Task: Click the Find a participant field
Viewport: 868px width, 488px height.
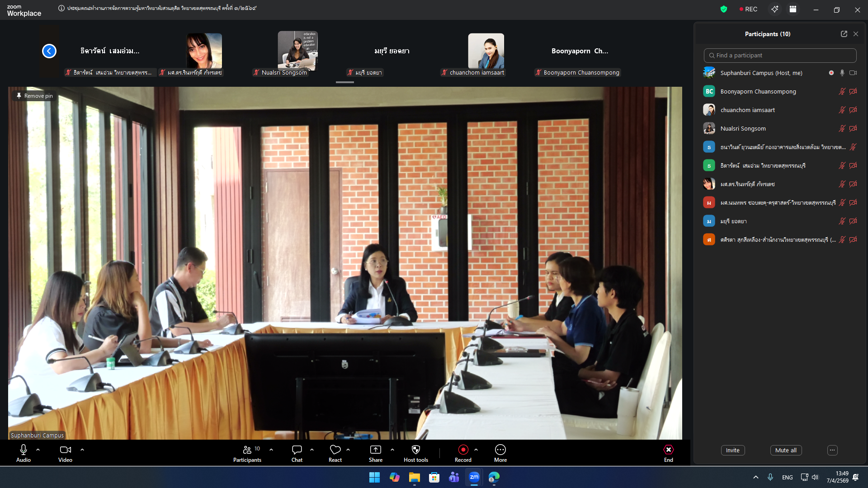Action: 780,56
